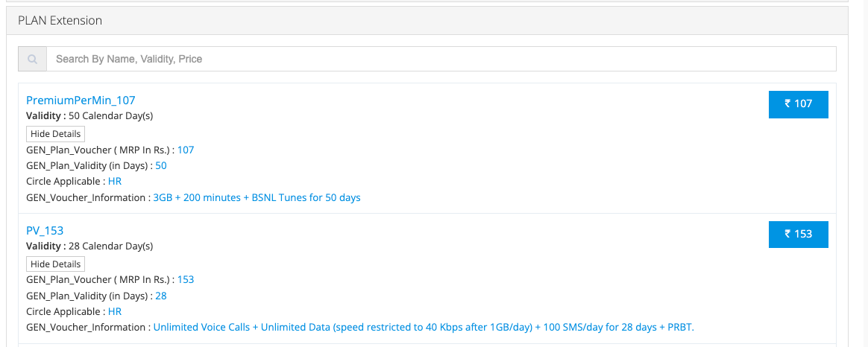Image resolution: width=868 pixels, height=347 pixels.
Task: Click the Unlimited Voice Calls voucher information
Action: (424, 328)
